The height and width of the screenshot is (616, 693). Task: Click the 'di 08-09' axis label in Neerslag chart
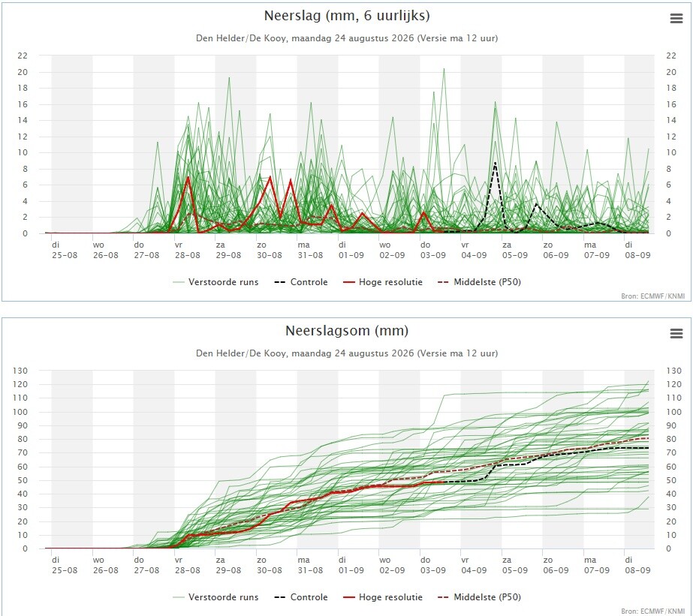tap(637, 250)
